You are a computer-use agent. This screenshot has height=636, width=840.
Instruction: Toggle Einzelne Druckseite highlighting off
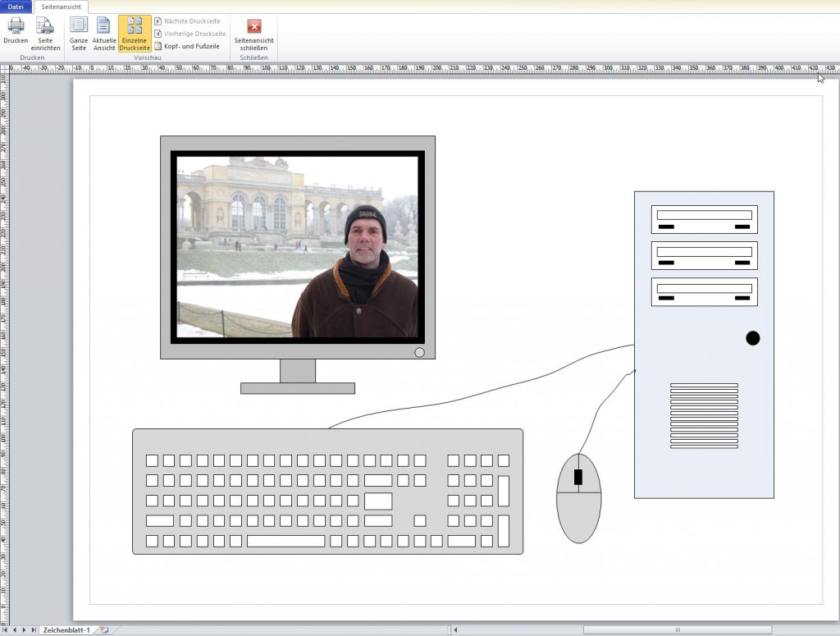click(134, 31)
